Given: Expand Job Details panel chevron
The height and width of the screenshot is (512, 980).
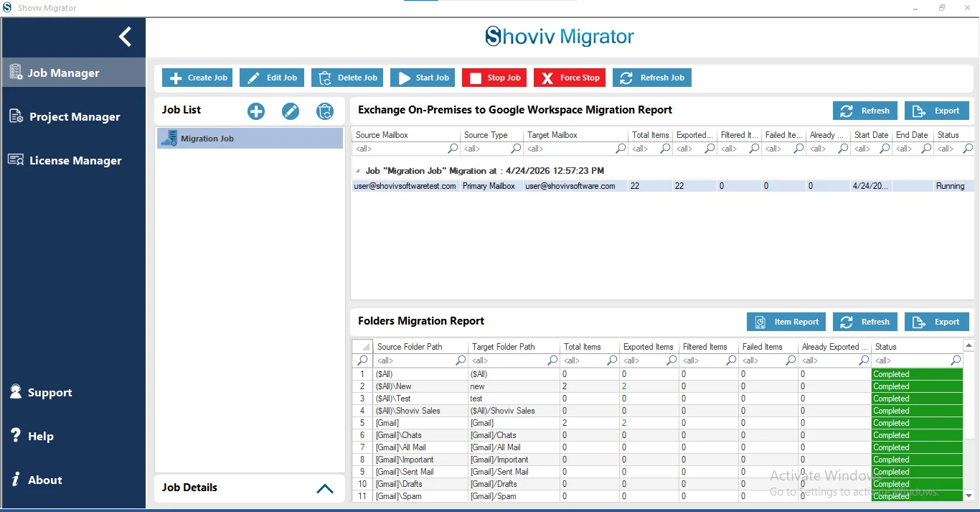Looking at the screenshot, I should tap(324, 488).
